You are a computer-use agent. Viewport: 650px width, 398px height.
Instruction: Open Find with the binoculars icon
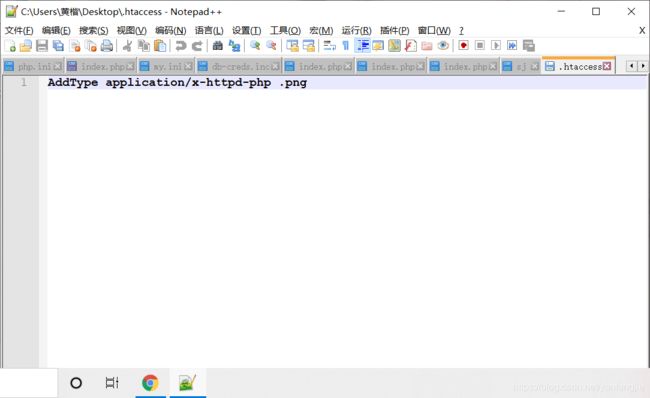218,46
